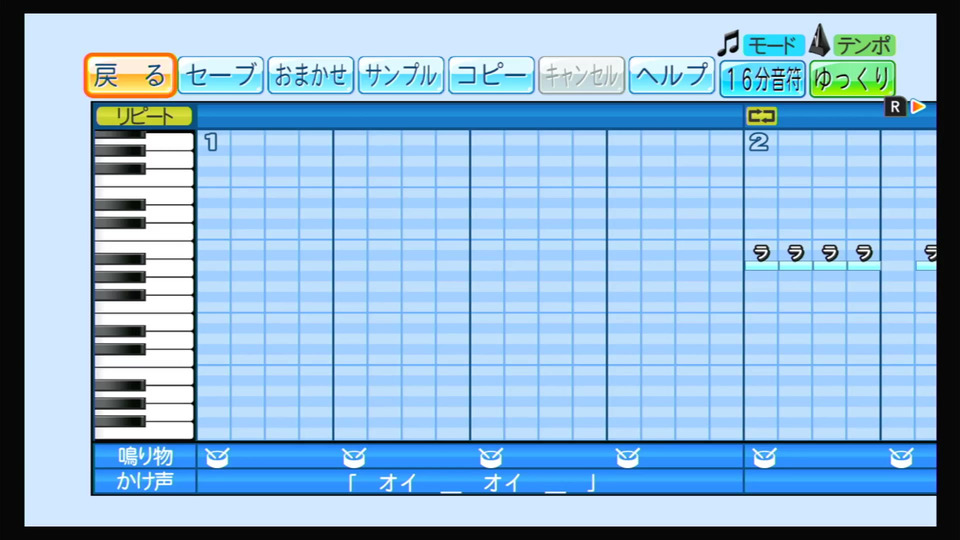
Task: Click the greyed キャンセル button
Action: pyautogui.click(x=582, y=75)
